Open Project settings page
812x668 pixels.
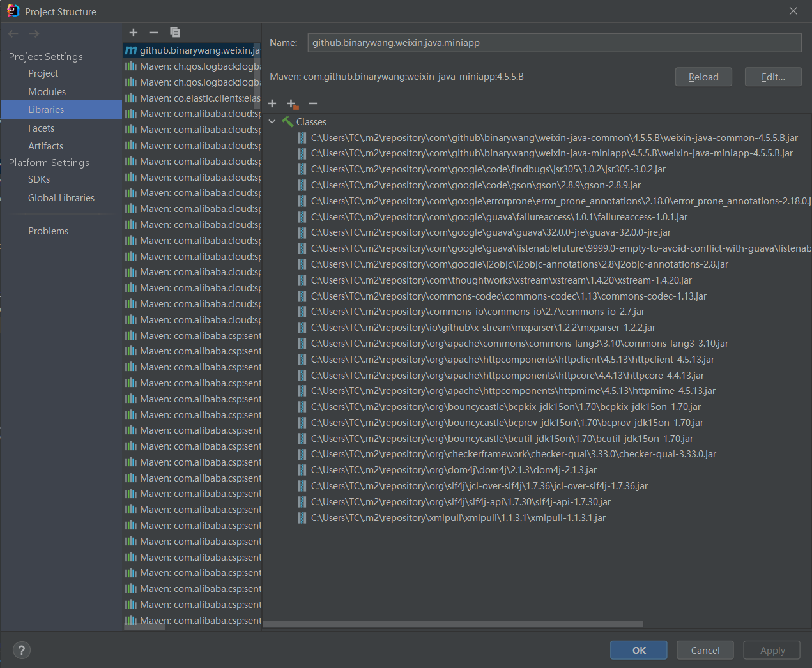point(43,73)
